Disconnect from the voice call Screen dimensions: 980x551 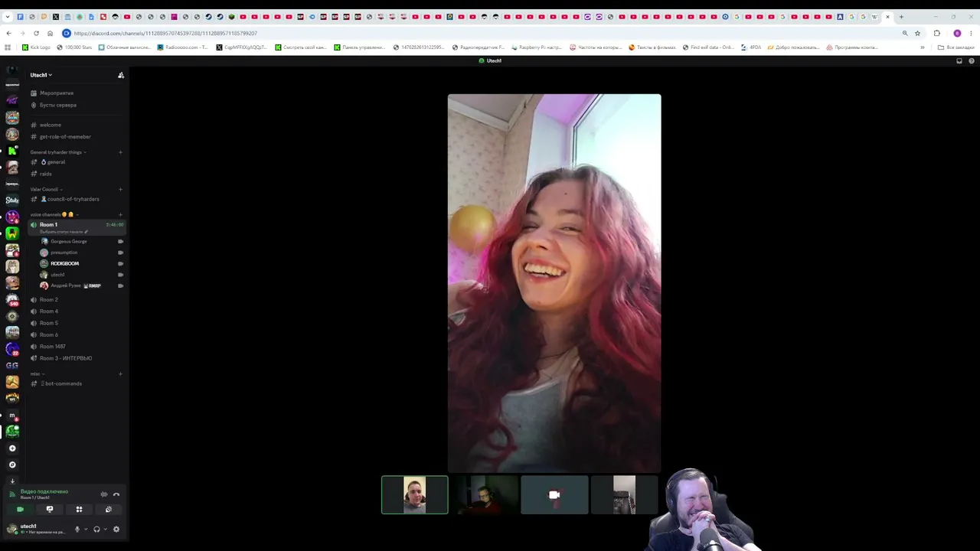tap(116, 494)
